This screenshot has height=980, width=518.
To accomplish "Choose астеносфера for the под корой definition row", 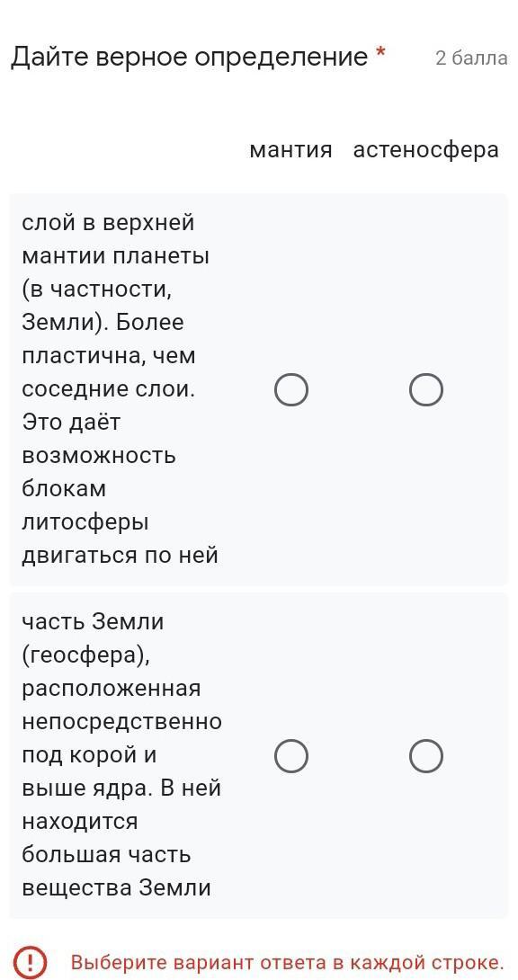I will click(x=426, y=755).
